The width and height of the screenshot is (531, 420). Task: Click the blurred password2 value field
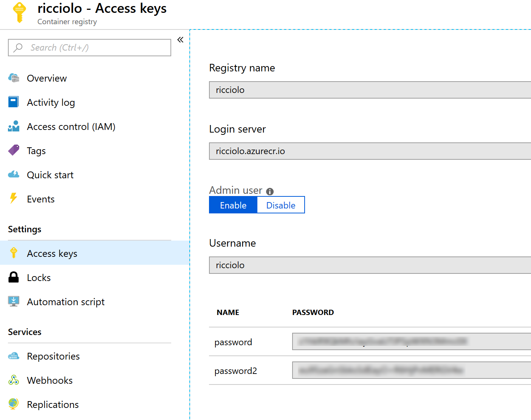412,370
